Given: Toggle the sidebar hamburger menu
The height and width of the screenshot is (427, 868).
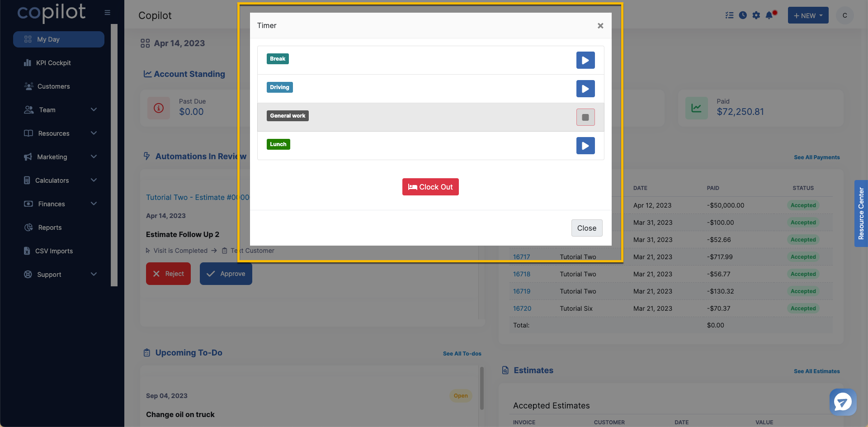Looking at the screenshot, I should (107, 13).
